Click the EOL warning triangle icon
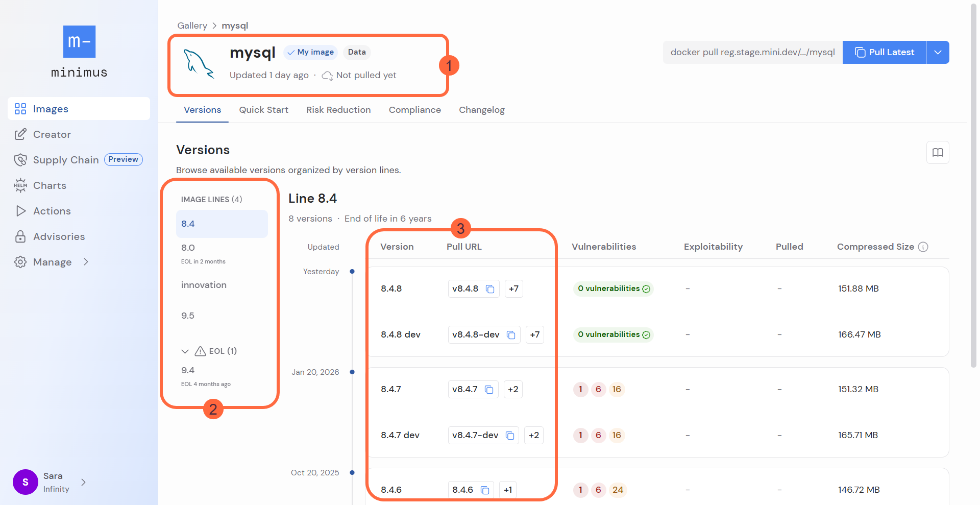The width and height of the screenshot is (980, 505). click(x=200, y=351)
